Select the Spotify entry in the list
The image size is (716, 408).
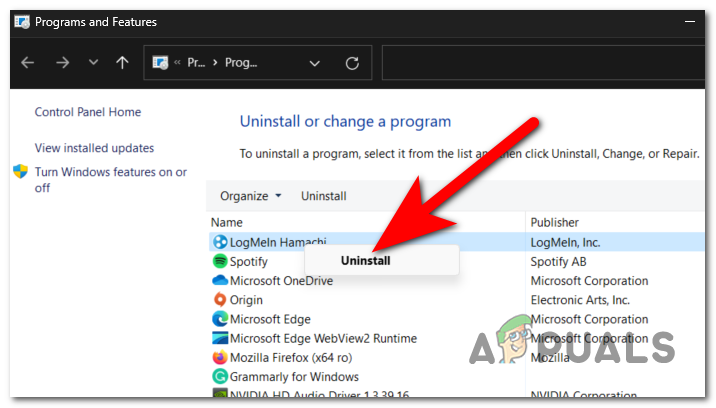248,262
